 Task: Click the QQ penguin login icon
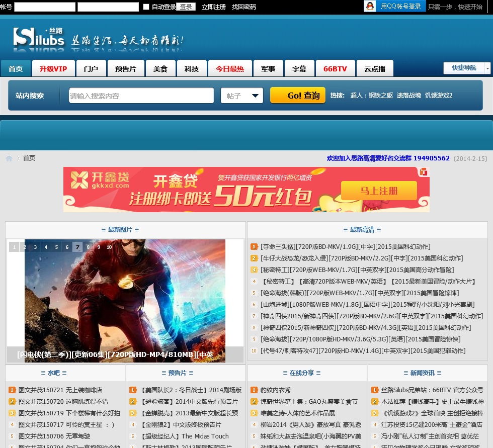pyautogui.click(x=370, y=6)
